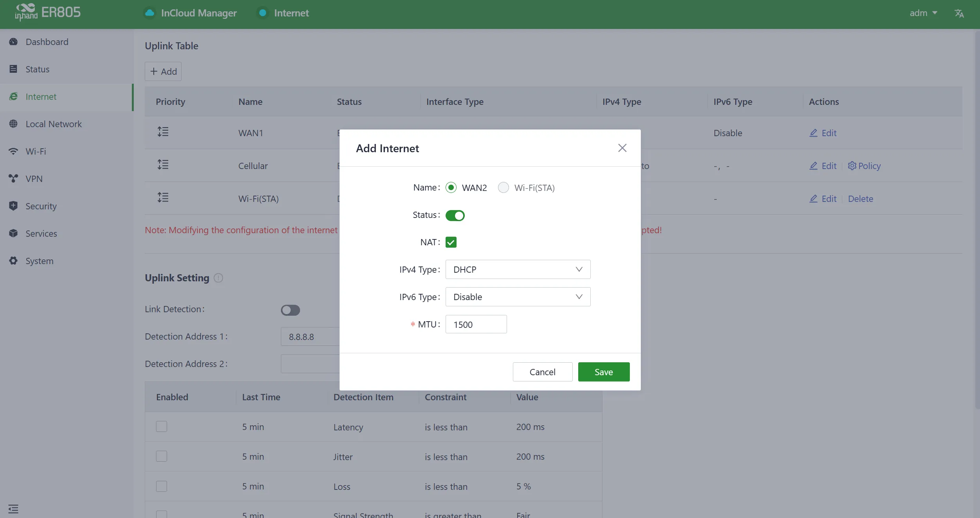Click the Status list icon in sidebar
Image resolution: width=980 pixels, height=518 pixels.
13,69
